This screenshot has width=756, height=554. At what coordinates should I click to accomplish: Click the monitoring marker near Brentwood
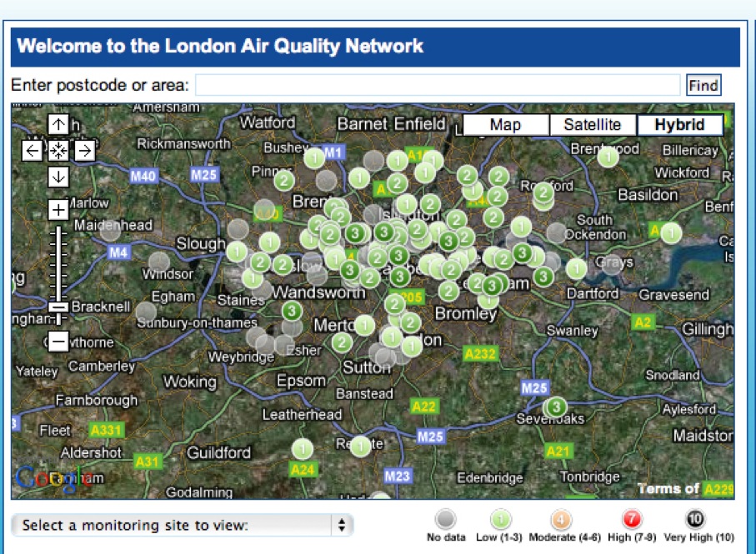click(608, 156)
